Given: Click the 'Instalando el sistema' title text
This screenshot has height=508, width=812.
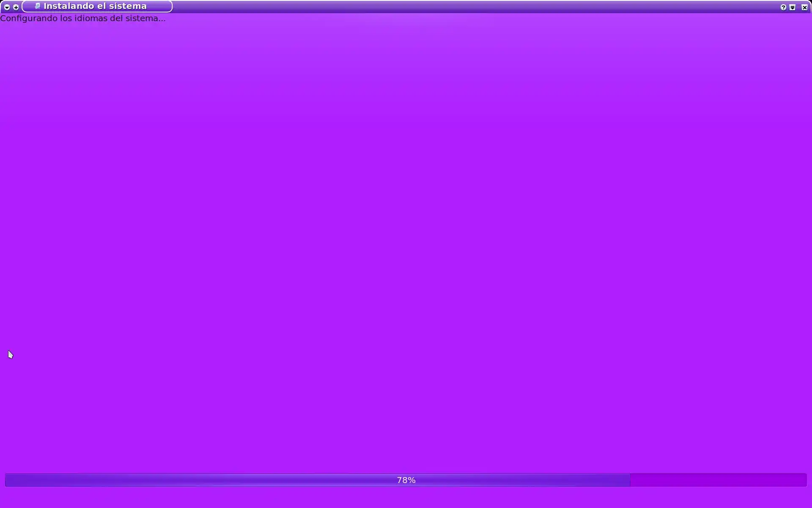Looking at the screenshot, I should [x=95, y=6].
